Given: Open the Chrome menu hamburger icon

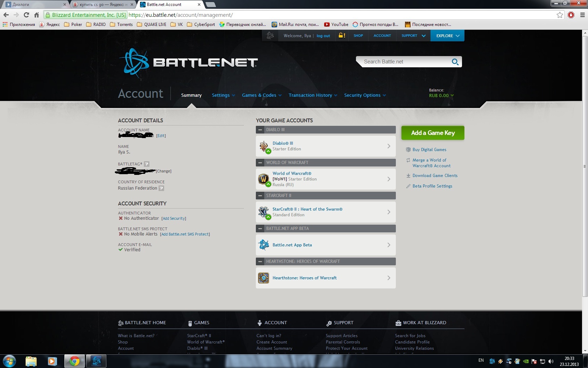Looking at the screenshot, I should click(582, 15).
